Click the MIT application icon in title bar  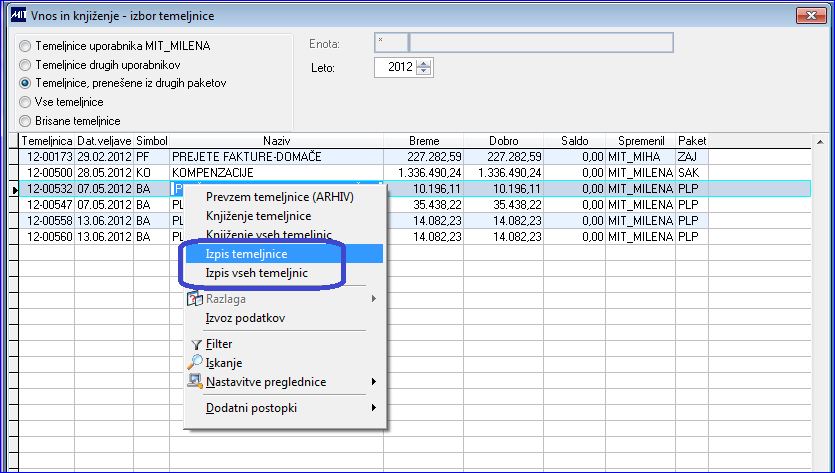[x=18, y=15]
